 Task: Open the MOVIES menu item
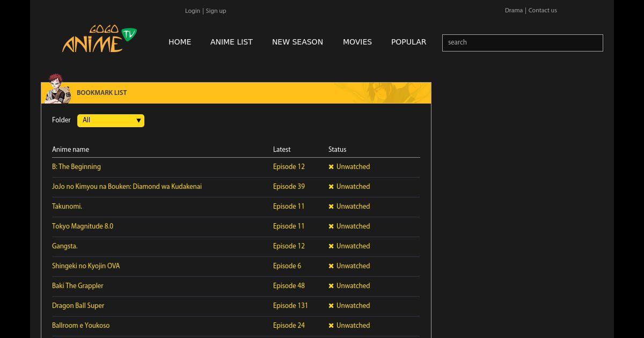pos(357,42)
